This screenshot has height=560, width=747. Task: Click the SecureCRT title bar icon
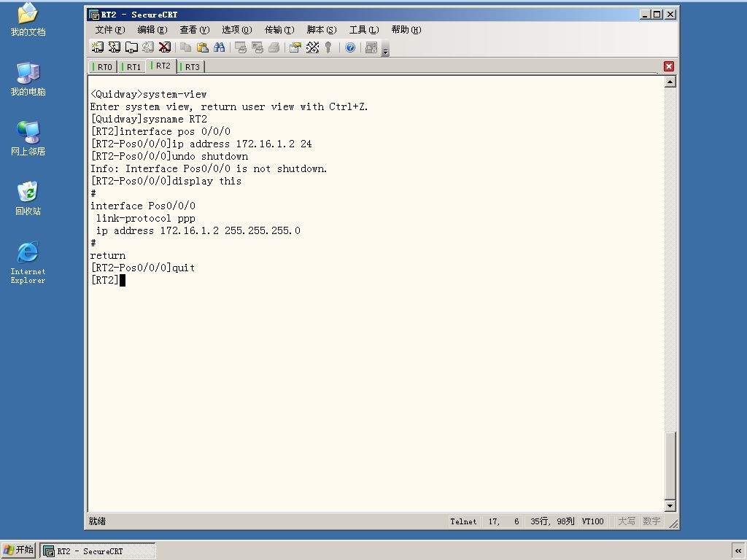(x=94, y=15)
